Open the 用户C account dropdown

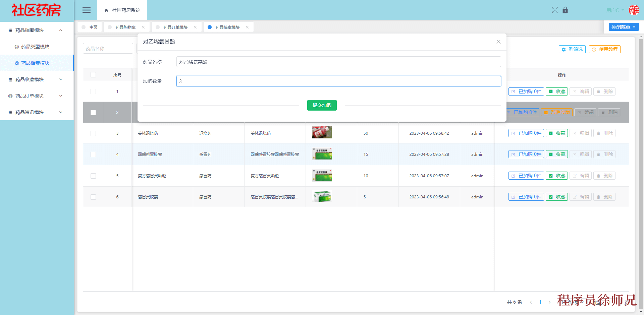pos(613,10)
